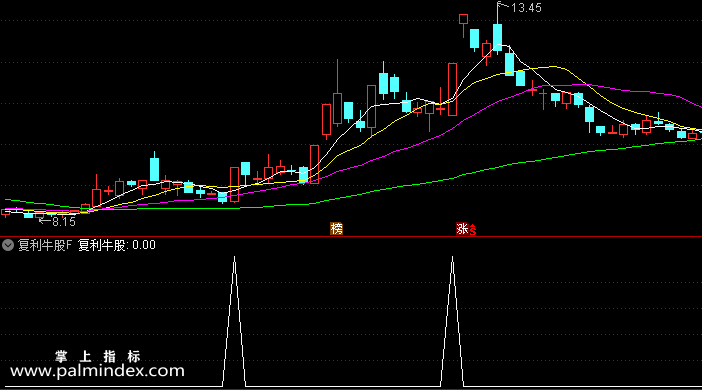Screen dimensions: 702x390
Task: Click the 8.15 low price label
Action: (64, 222)
